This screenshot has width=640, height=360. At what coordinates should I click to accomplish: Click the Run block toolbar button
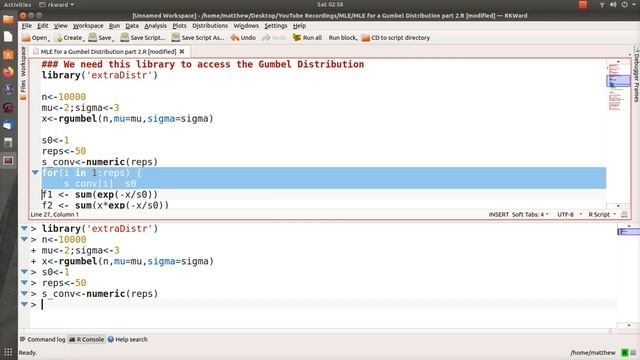(342, 38)
